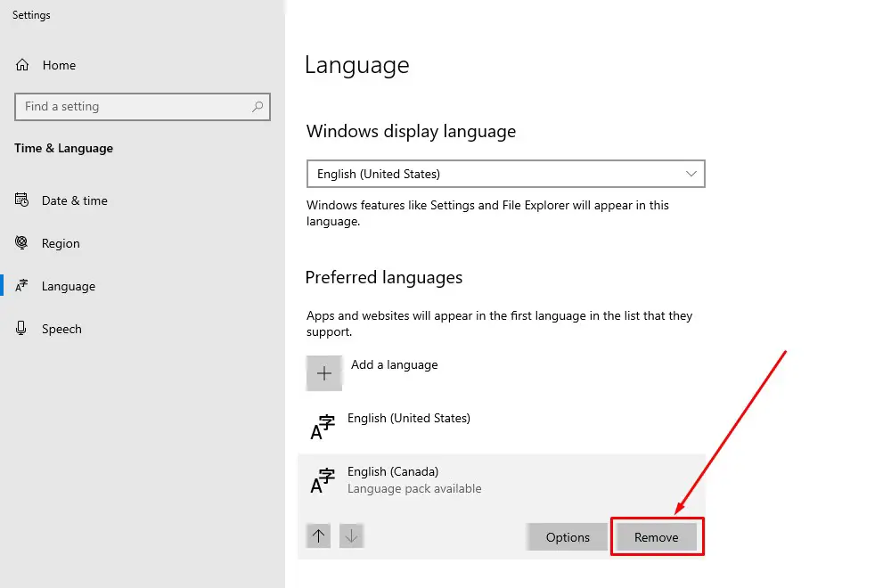Focus the Find a setting search box

[142, 107]
